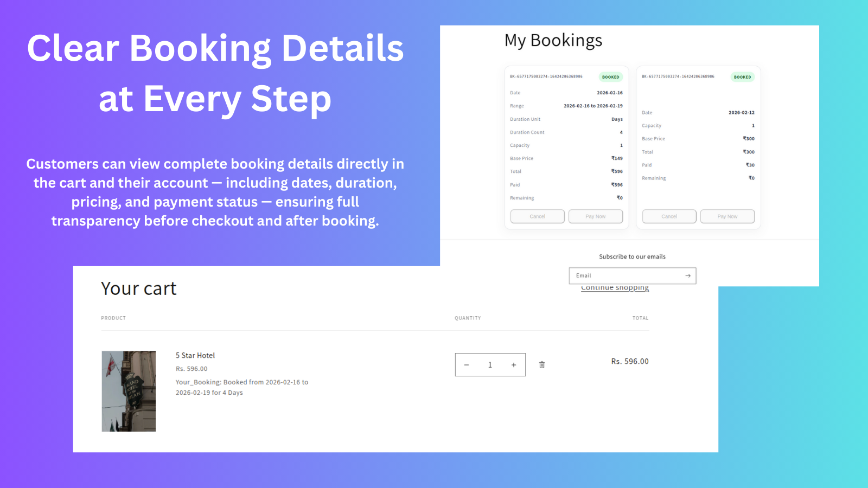The width and height of the screenshot is (868, 488).
Task: Click Pay Now on the ₹596 booking
Action: coord(595,216)
